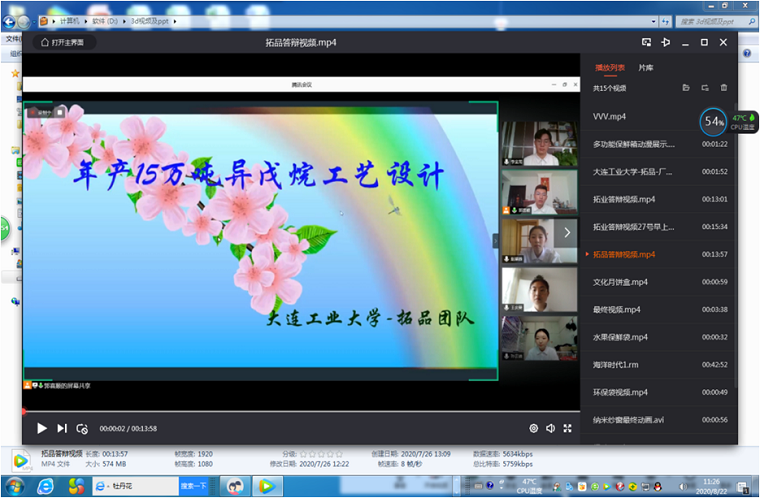Open the player settings gear icon
Viewport: 760px width, 498px height.
533,428
